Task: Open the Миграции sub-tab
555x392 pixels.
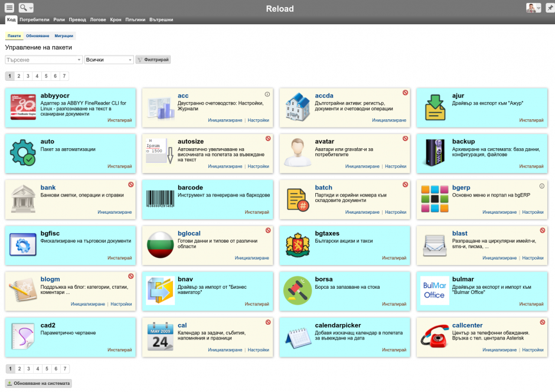Action: point(64,36)
